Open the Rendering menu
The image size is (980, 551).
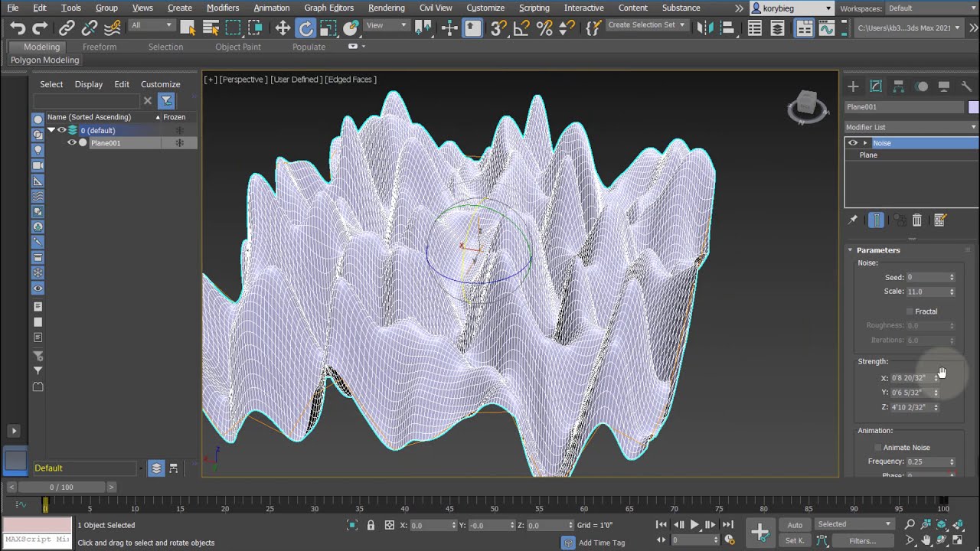tap(386, 8)
